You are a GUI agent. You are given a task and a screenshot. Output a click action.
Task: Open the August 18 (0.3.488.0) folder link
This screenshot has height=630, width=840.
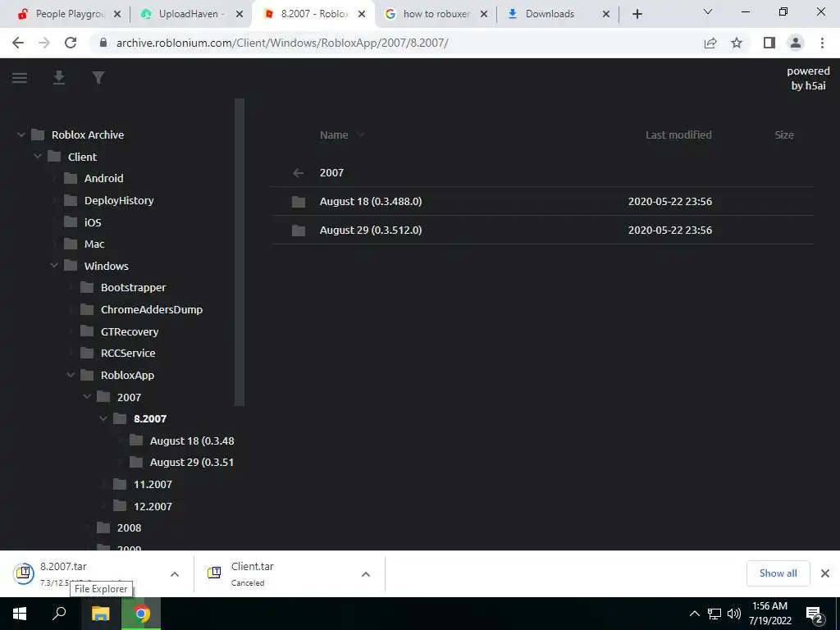tap(371, 202)
